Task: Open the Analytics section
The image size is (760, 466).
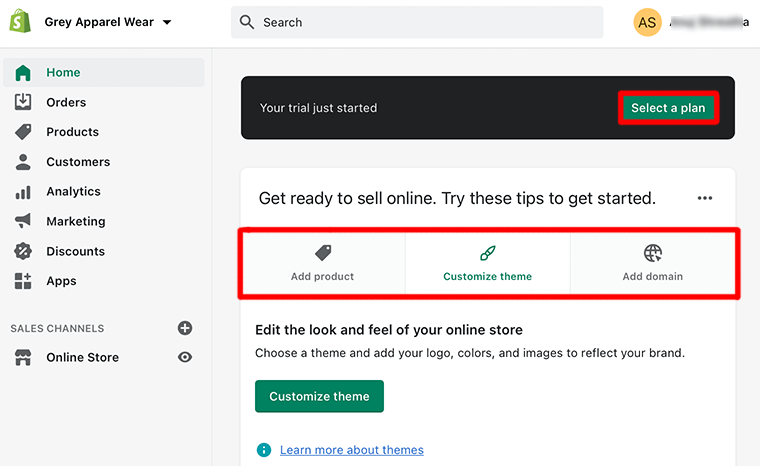Action: [x=73, y=192]
